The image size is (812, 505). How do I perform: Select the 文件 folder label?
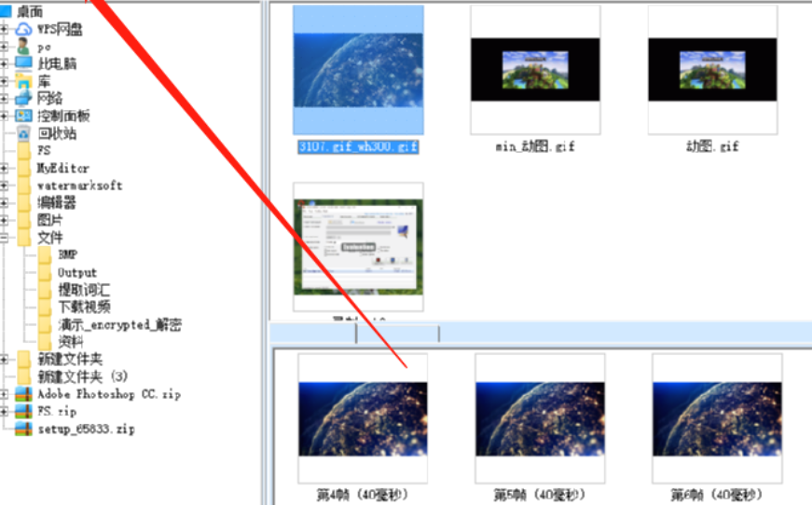point(49,238)
